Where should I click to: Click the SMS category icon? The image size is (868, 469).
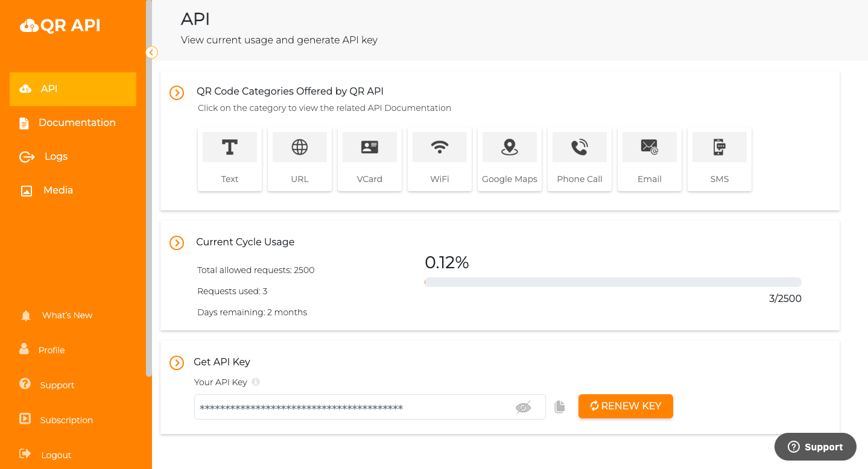pyautogui.click(x=719, y=146)
